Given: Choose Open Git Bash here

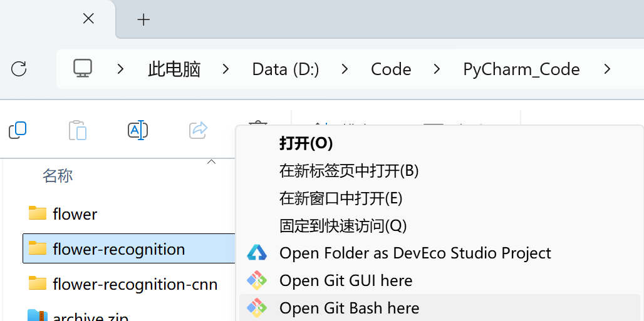Looking at the screenshot, I should (x=349, y=308).
